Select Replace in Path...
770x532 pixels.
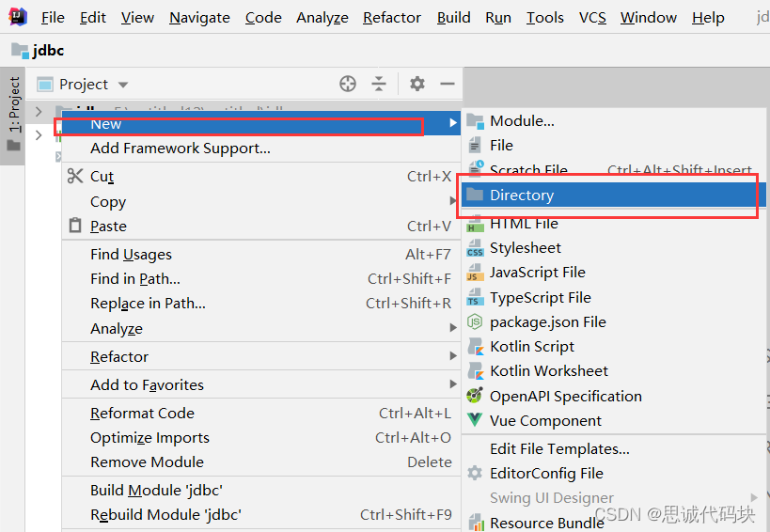coord(260,304)
